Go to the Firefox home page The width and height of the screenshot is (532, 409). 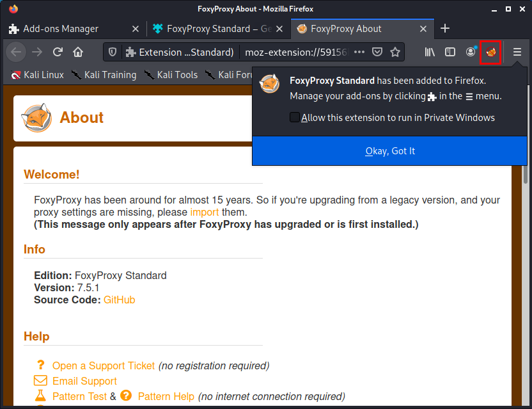pos(78,52)
